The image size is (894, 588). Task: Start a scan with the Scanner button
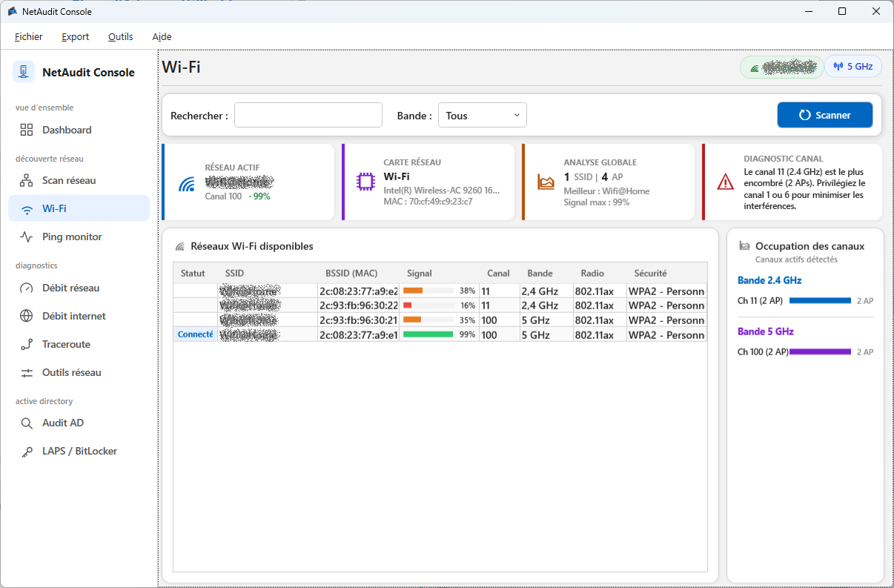(x=825, y=115)
